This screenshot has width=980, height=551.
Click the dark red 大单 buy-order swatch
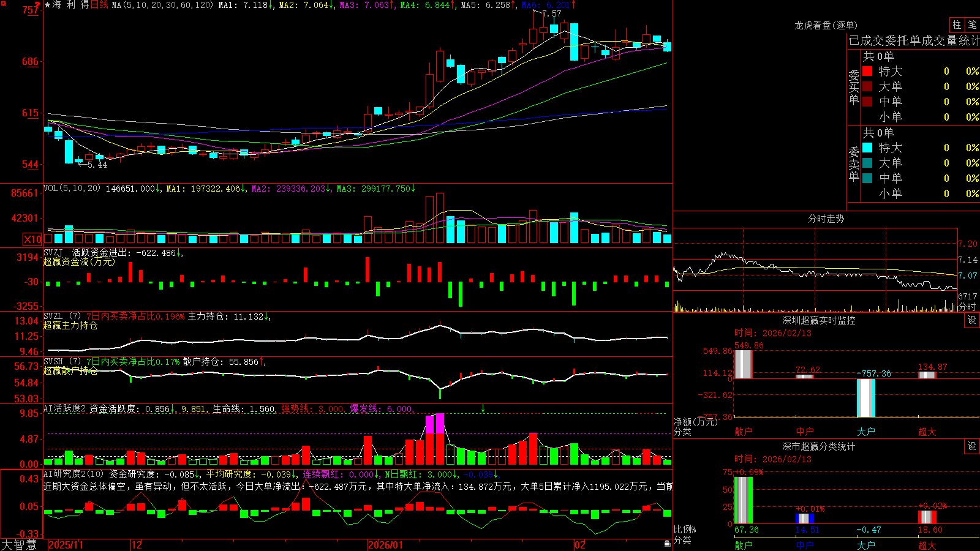click(867, 86)
